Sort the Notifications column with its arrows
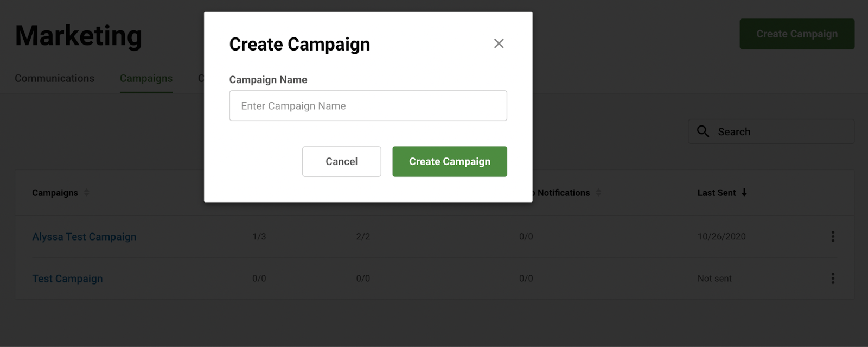Viewport: 868px width, 347px height. click(598, 192)
